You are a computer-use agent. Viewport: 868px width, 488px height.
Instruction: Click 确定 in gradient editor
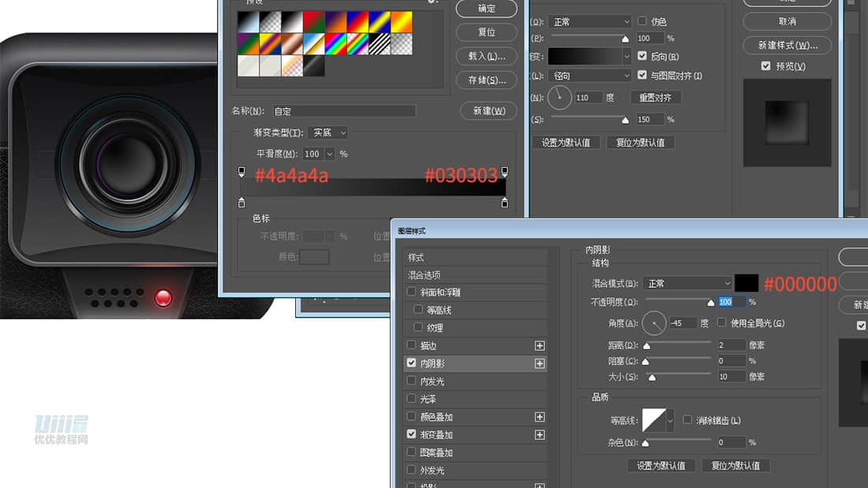pyautogui.click(x=487, y=9)
